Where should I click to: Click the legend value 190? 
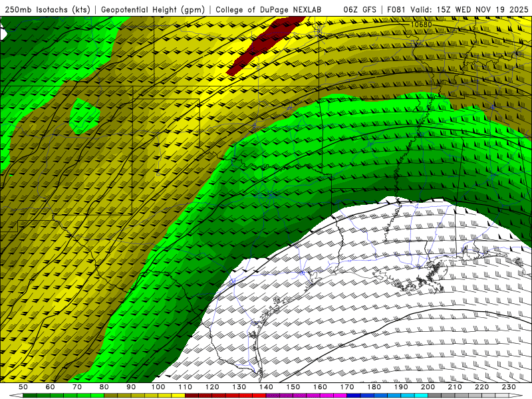(x=401, y=387)
